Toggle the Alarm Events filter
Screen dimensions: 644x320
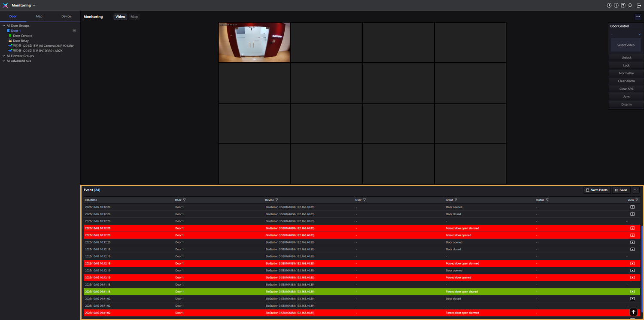pyautogui.click(x=596, y=190)
